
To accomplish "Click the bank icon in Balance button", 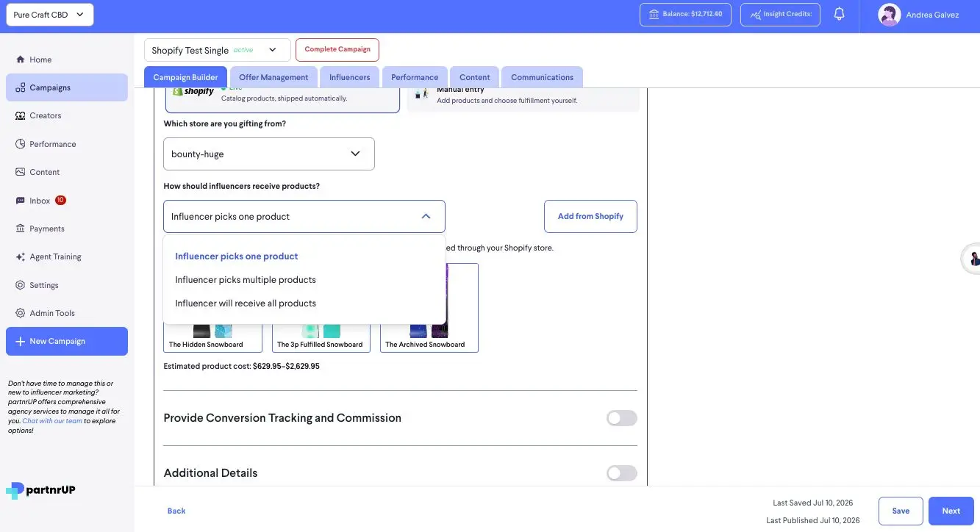I will (x=654, y=14).
